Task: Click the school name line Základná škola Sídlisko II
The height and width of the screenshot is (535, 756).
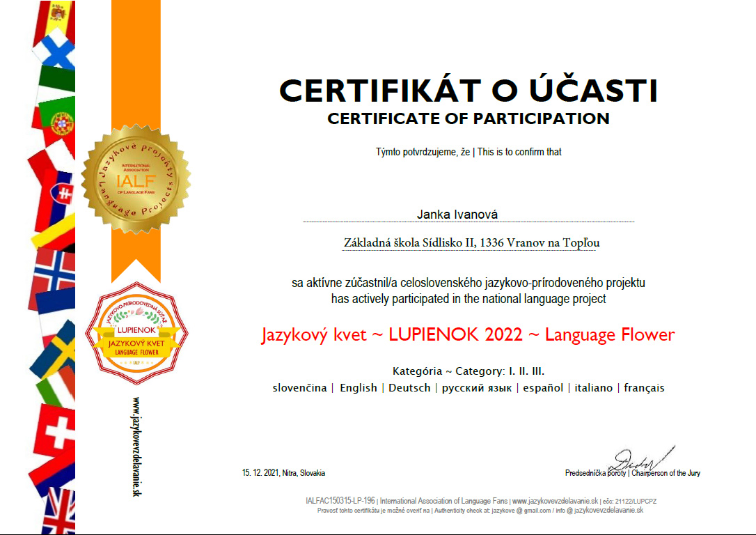Action: (x=471, y=242)
